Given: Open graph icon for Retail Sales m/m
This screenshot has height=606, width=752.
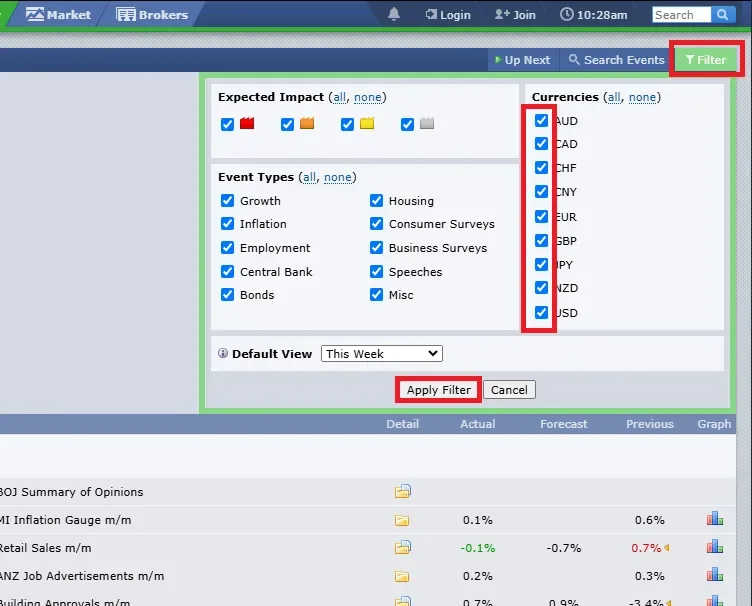Looking at the screenshot, I should click(714, 547).
